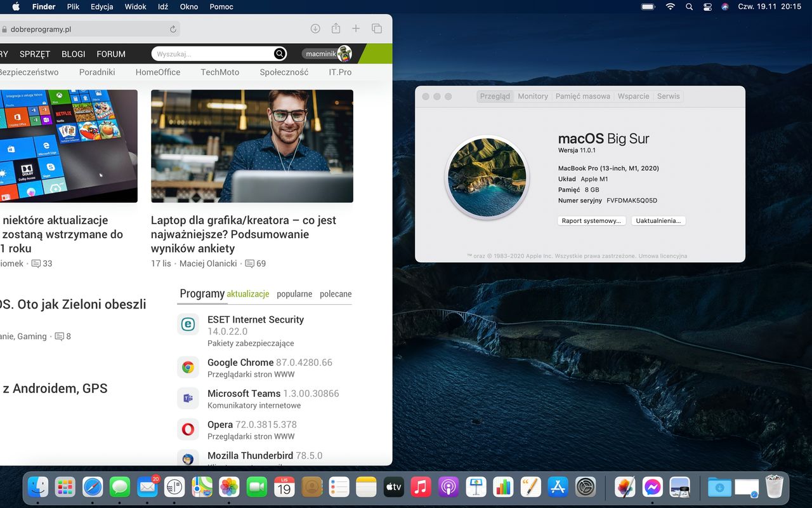This screenshot has width=812, height=508.
Task: Click Safari's Share toolbar button
Action: click(336, 29)
